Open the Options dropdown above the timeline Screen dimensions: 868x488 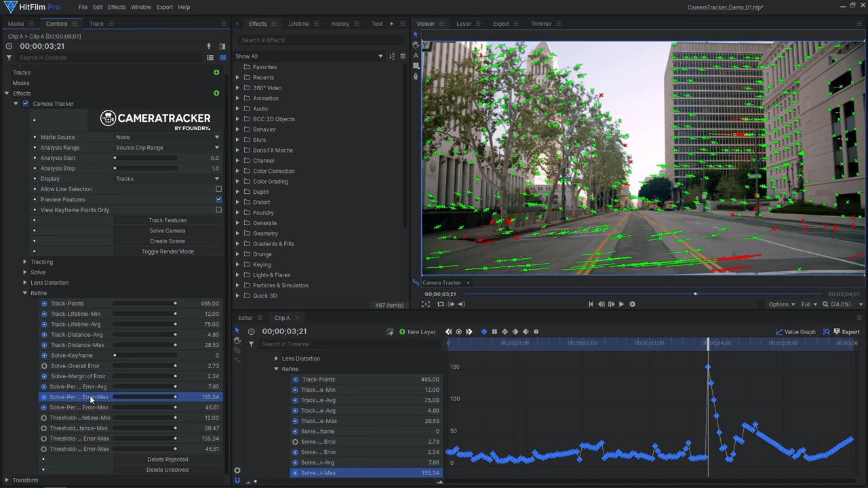coord(781,304)
